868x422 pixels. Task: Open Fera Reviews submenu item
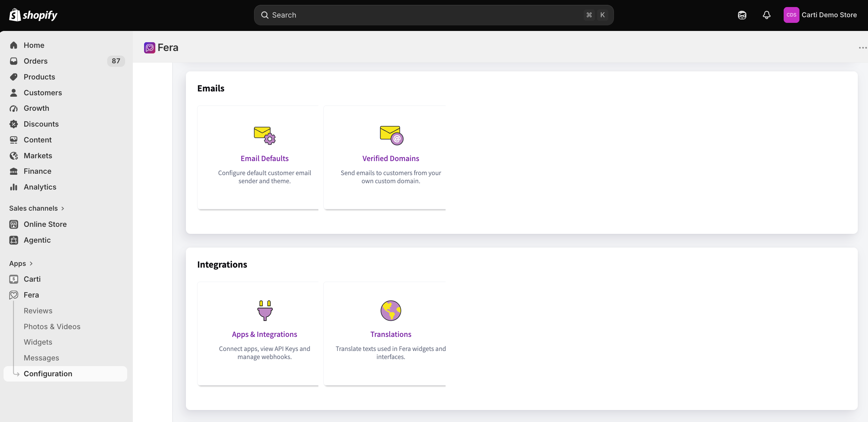click(38, 311)
